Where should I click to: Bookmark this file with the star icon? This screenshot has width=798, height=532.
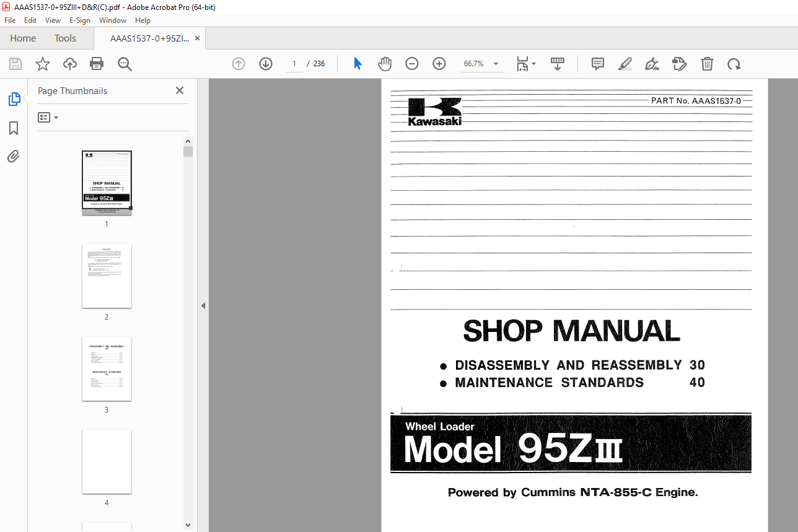coord(42,64)
